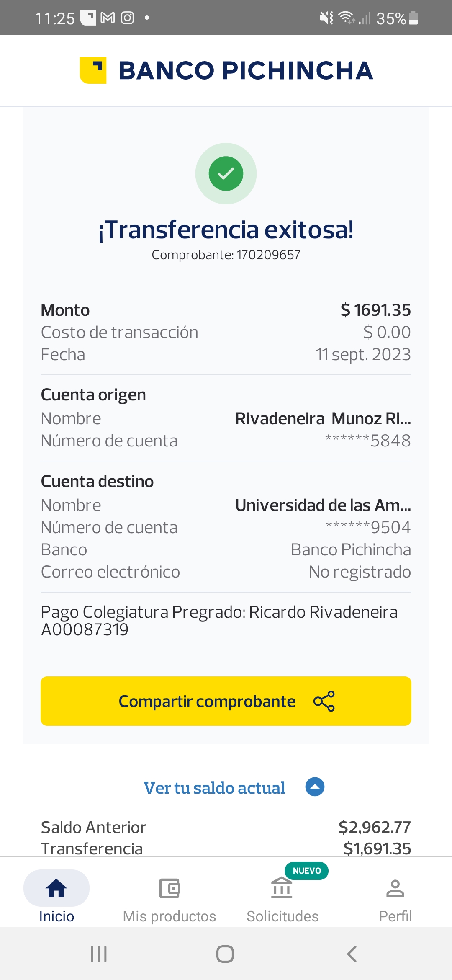Tap the Gmail notification icon in status bar
The height and width of the screenshot is (980, 452).
click(108, 18)
